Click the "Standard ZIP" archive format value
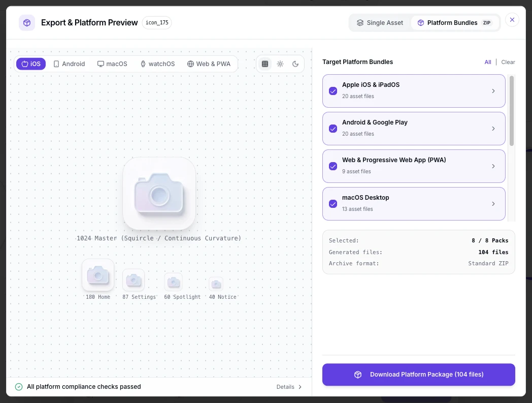The height and width of the screenshot is (403, 532). point(488,263)
